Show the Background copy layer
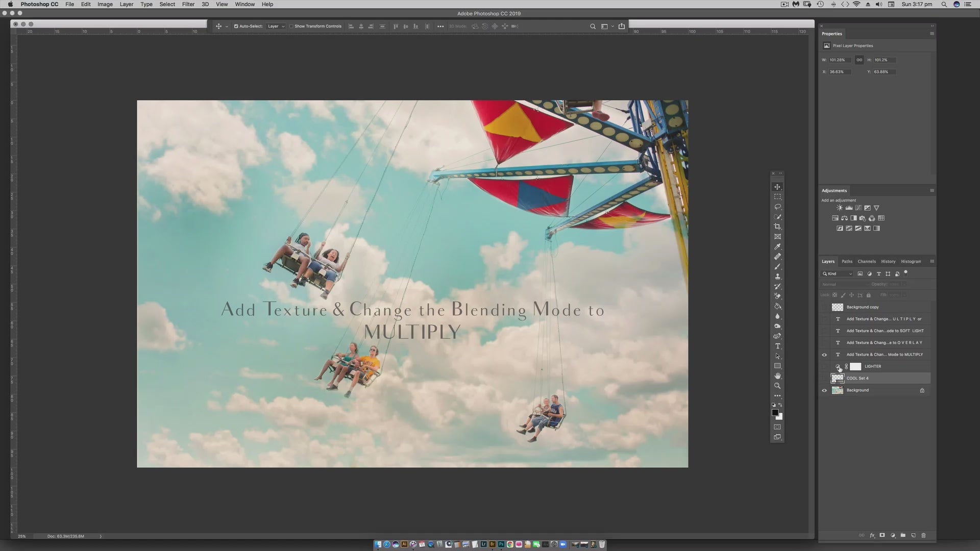The height and width of the screenshot is (551, 980). [824, 307]
